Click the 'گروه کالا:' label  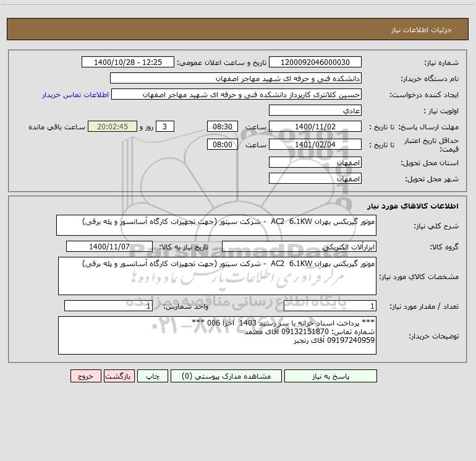point(444,247)
